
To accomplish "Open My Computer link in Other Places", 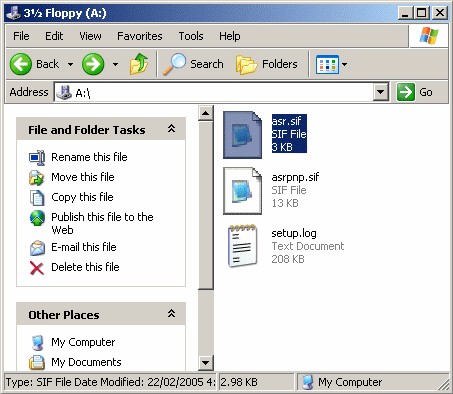I will [x=83, y=342].
